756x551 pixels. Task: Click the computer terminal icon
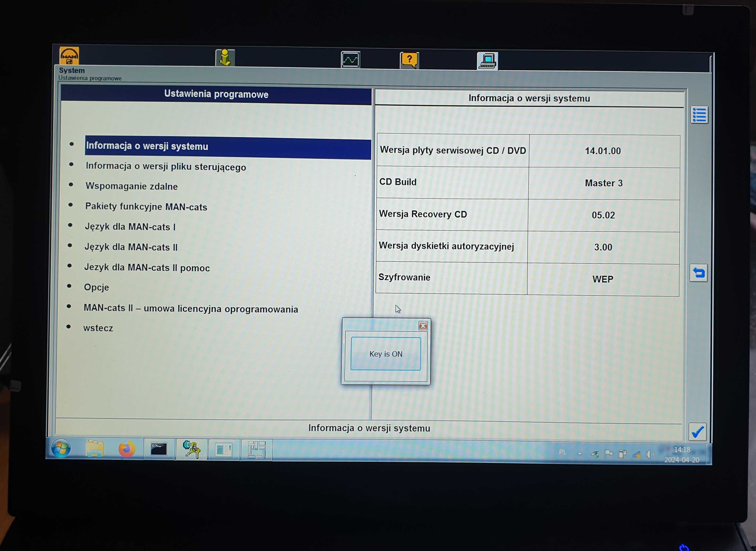[x=487, y=61]
